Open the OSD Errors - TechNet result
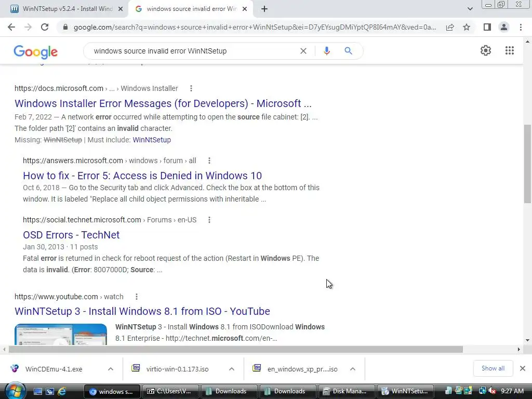The width and height of the screenshot is (532, 399). (71, 235)
